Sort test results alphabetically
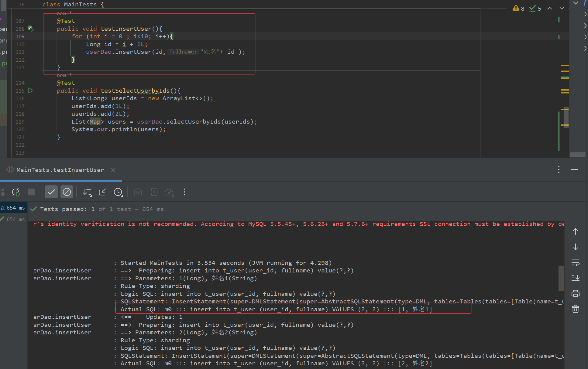Image resolution: width=588 pixels, height=369 pixels. click(x=87, y=192)
